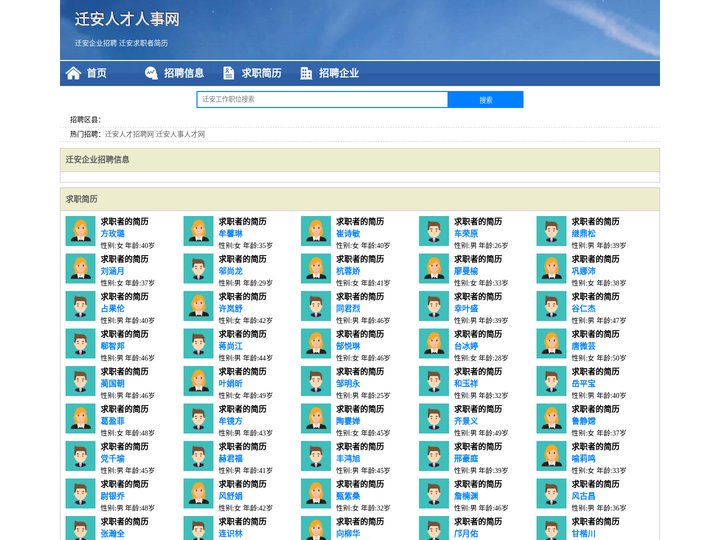Screen dimensions: 720x540
Task: Click the 招聘区县 filter label
Action: click(85, 120)
